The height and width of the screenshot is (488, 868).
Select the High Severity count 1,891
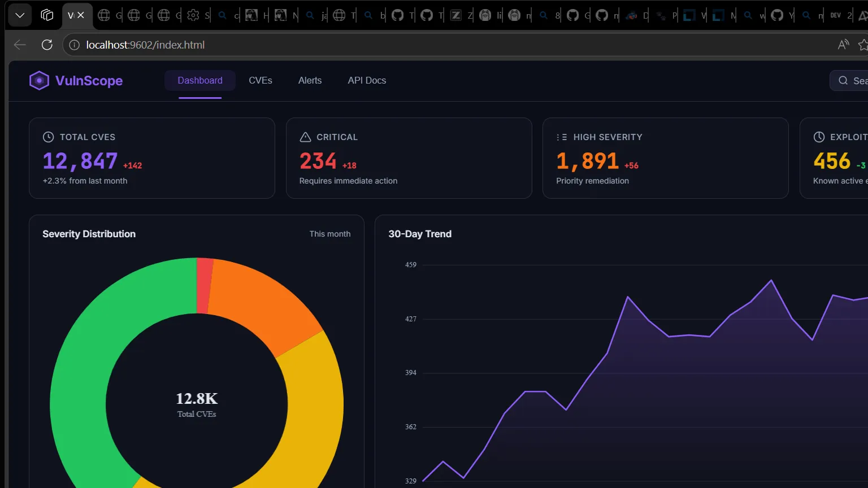pos(588,161)
